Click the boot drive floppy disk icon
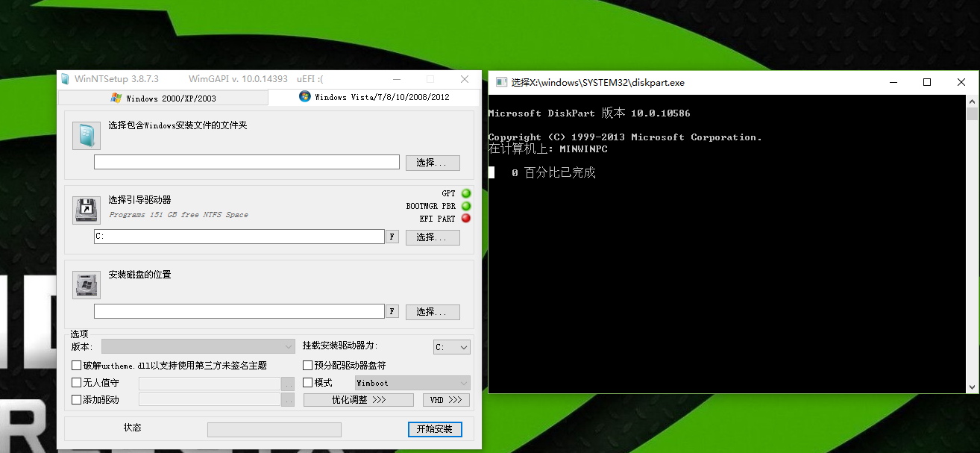This screenshot has height=453, width=980. click(x=86, y=210)
